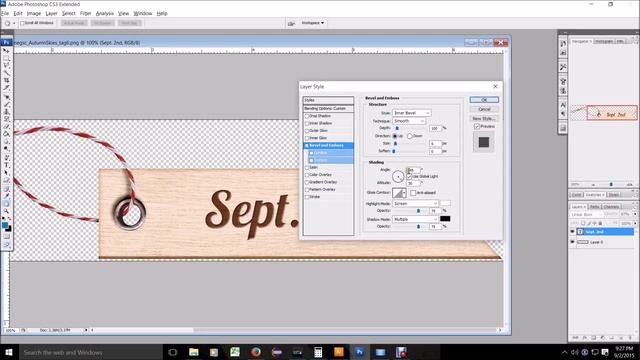Open File Explorer from taskbar

coord(194,352)
